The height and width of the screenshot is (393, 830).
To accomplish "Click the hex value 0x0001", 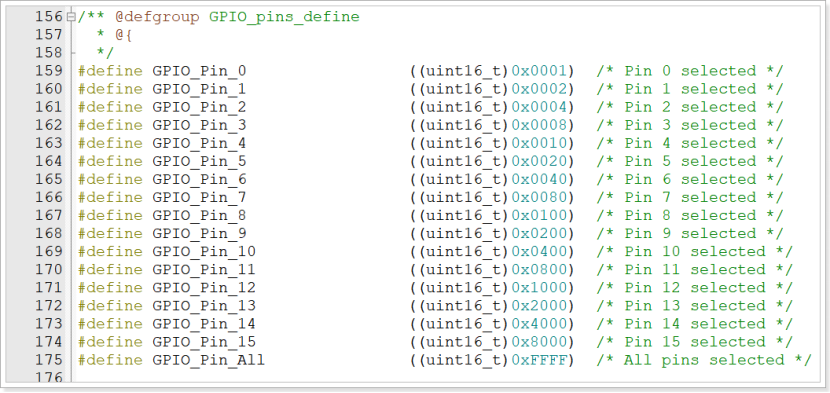I will (x=539, y=71).
